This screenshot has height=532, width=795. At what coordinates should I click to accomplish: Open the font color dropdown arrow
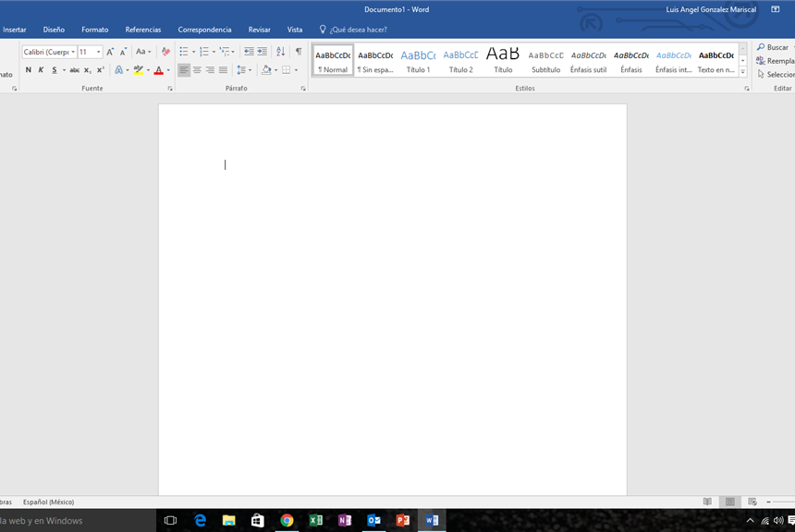168,70
